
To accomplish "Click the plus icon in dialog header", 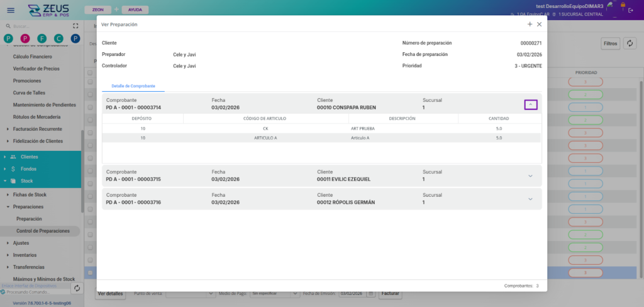I will click(530, 24).
